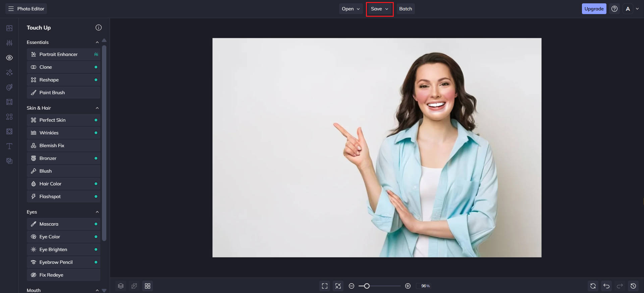The image size is (644, 293).
Task: Click the zoom out minus icon
Action: [x=352, y=286]
